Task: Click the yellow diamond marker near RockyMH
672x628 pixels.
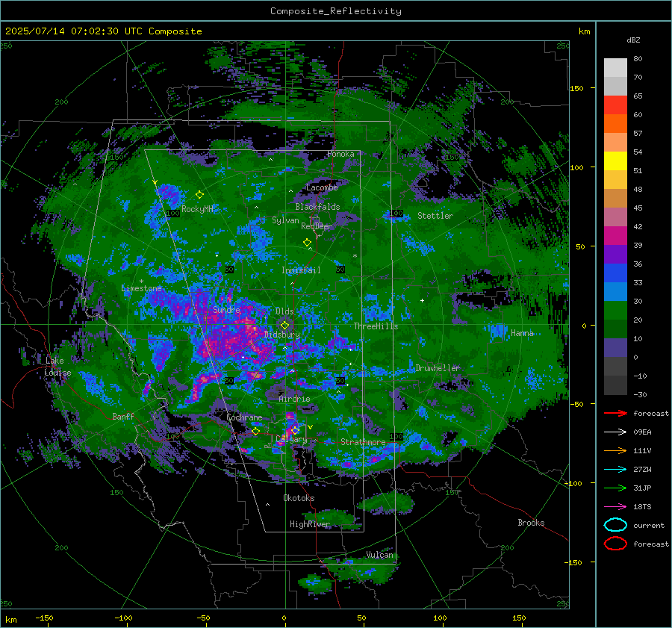Action: [199, 195]
